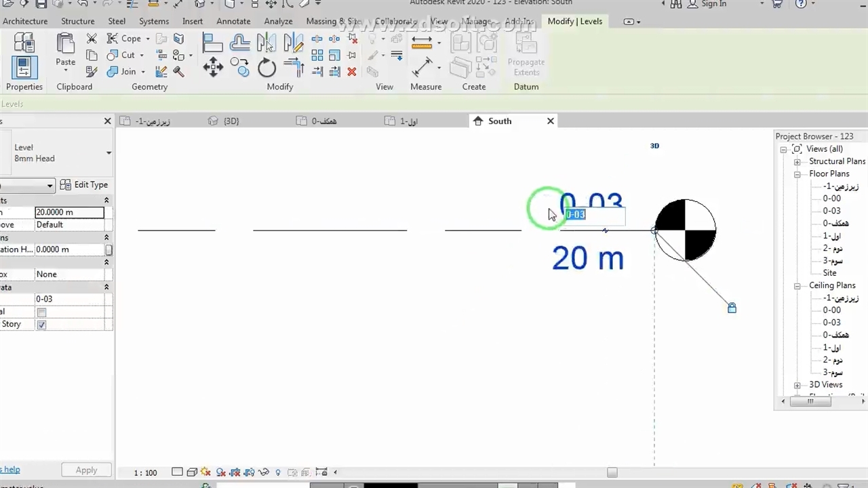The height and width of the screenshot is (488, 868).
Task: Expand the 3D Views tree node
Action: [797, 385]
